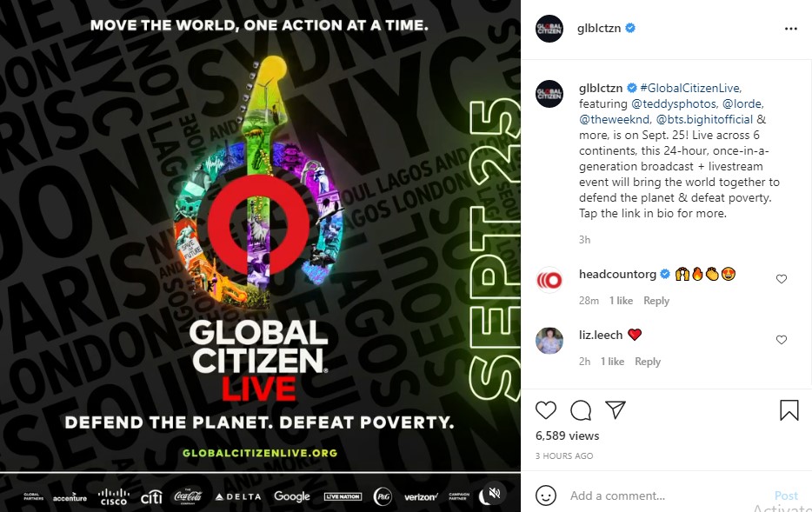
Task: Like the post with heart icon
Action: tap(545, 410)
